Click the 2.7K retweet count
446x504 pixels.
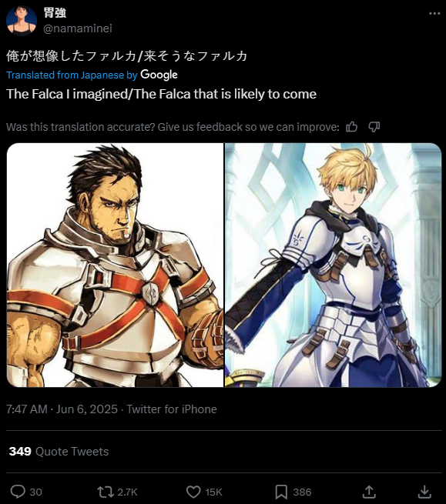point(127,492)
